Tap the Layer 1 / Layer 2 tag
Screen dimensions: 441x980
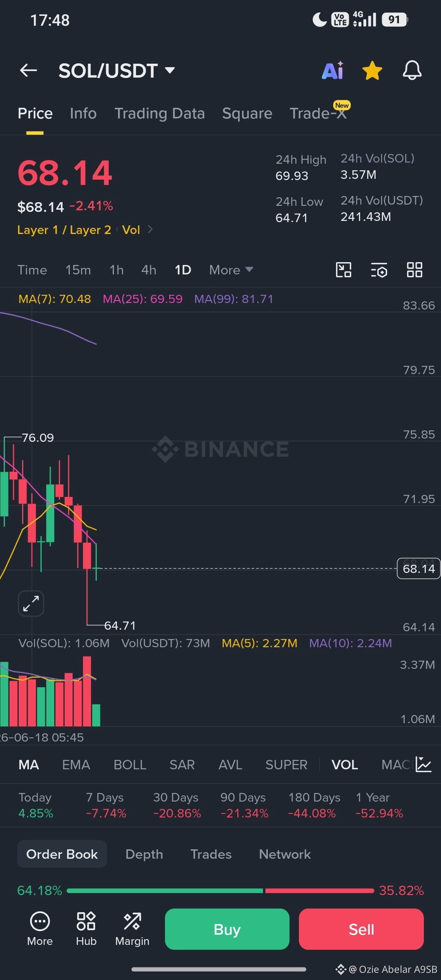64,230
